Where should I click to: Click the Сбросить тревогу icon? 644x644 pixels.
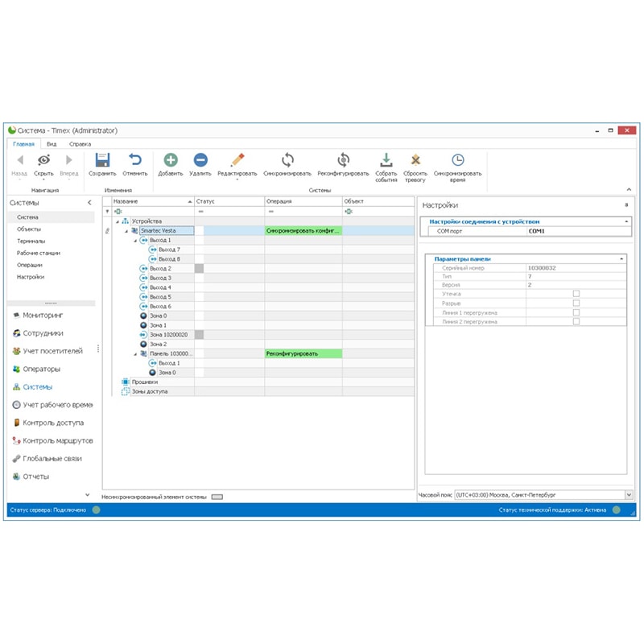pyautogui.click(x=415, y=159)
